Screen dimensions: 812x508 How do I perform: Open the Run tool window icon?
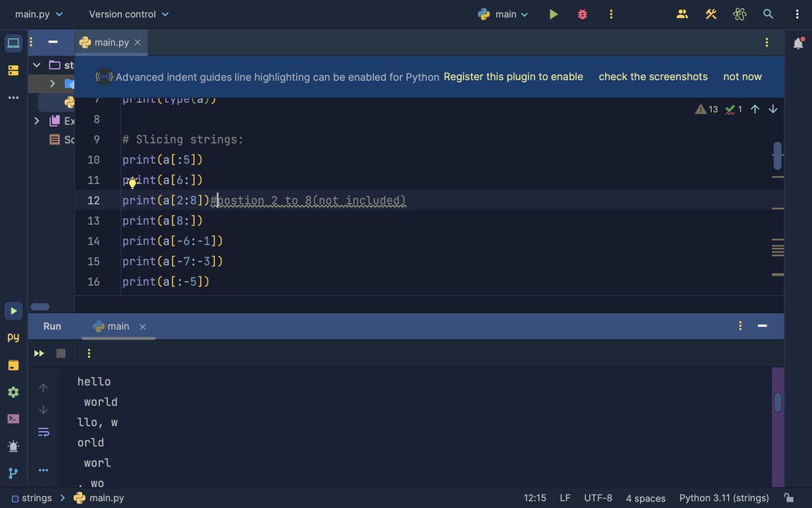pyautogui.click(x=14, y=311)
